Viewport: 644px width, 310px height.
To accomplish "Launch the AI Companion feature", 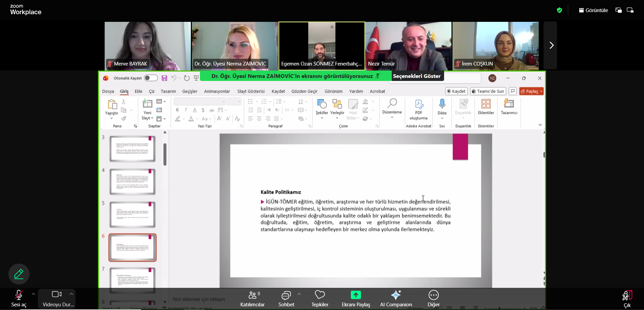I will tap(396, 298).
